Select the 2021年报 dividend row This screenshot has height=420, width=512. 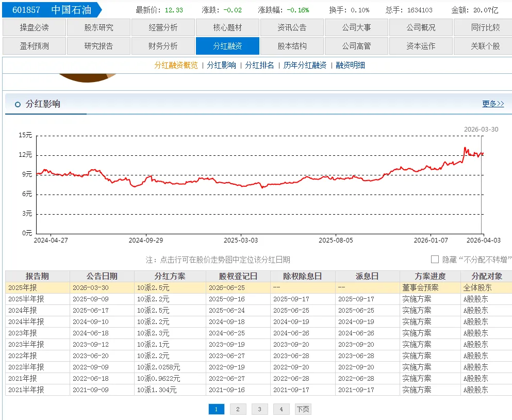259,379
